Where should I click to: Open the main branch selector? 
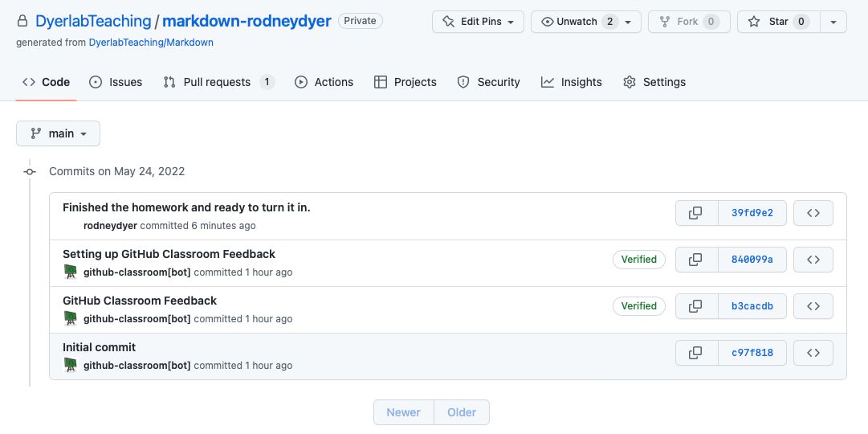coord(58,133)
